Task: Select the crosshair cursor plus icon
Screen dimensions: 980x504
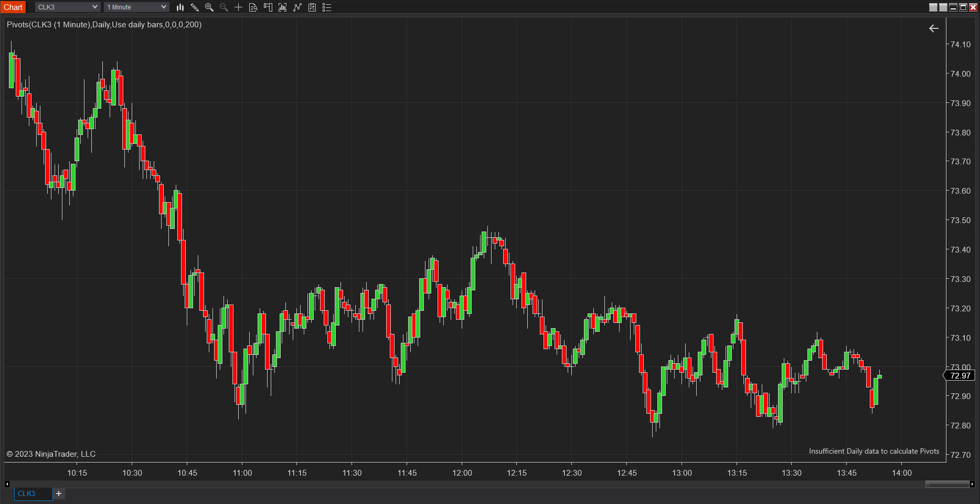Action: [x=238, y=7]
